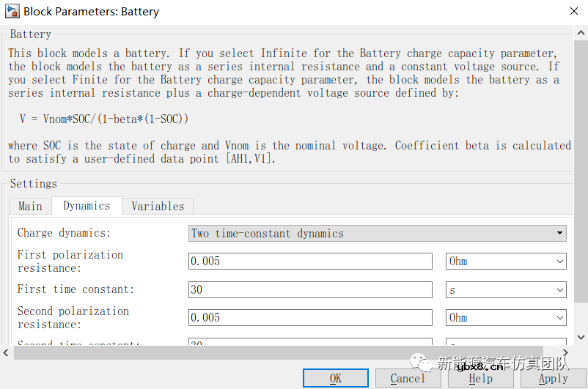Select the Dynamics tab
588x389 pixels.
(x=87, y=205)
